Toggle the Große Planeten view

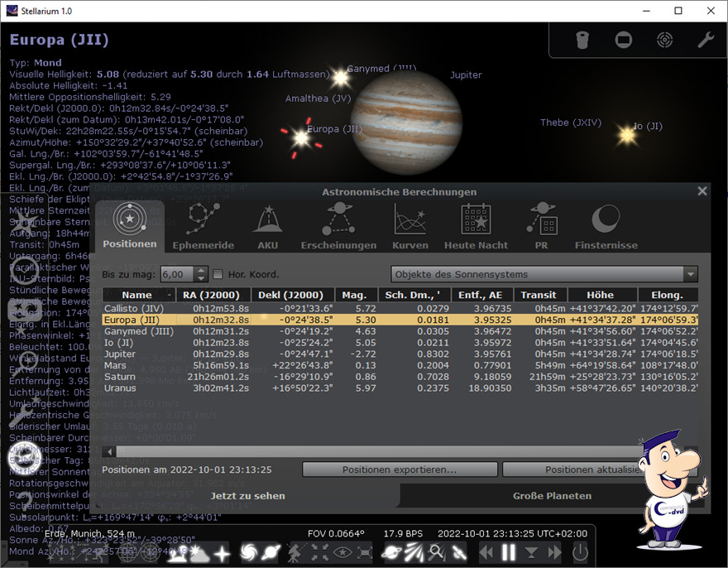point(552,496)
